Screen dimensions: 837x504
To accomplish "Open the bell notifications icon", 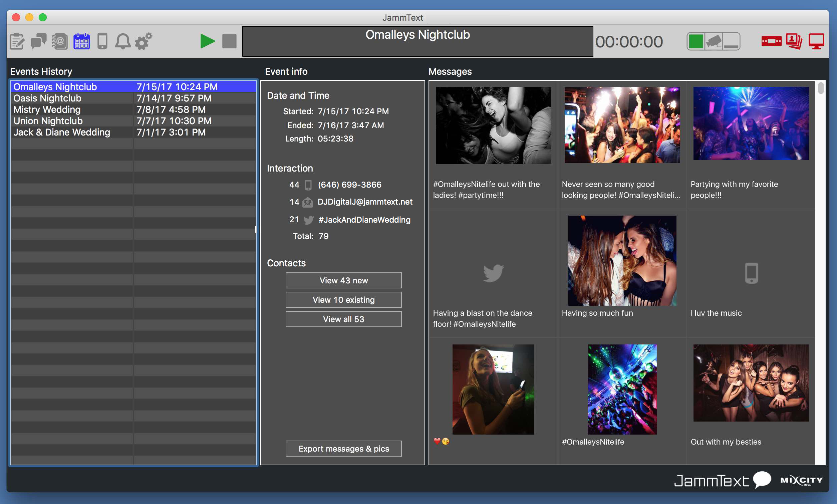I will click(122, 41).
